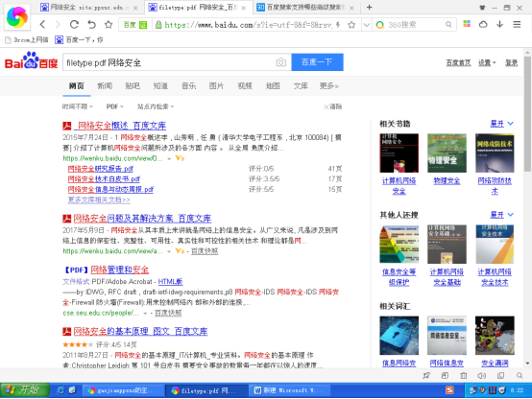Open the Microsoft Word taskbar item
The height and width of the screenshot is (399, 532).
pos(289,390)
